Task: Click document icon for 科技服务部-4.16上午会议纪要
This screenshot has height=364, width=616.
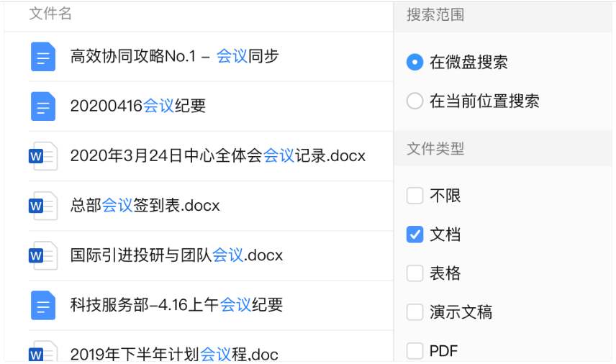Action: tap(43, 305)
